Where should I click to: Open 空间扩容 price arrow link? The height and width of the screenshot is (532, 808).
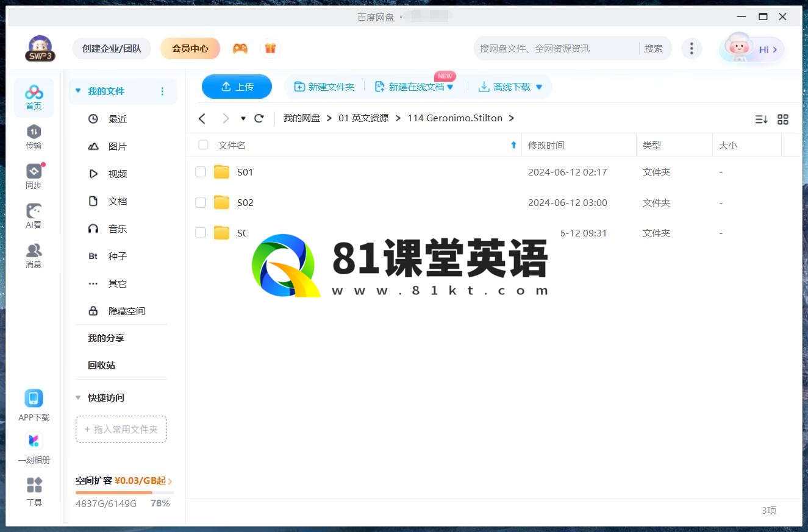[x=170, y=481]
